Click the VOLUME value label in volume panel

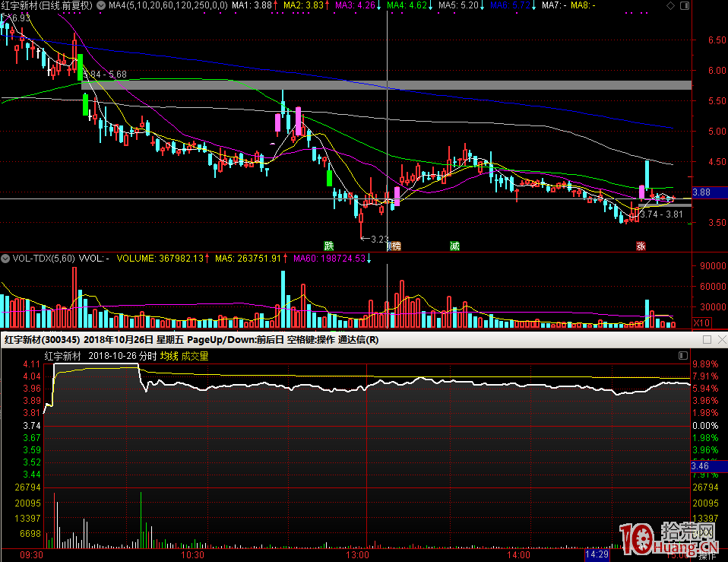[160, 259]
